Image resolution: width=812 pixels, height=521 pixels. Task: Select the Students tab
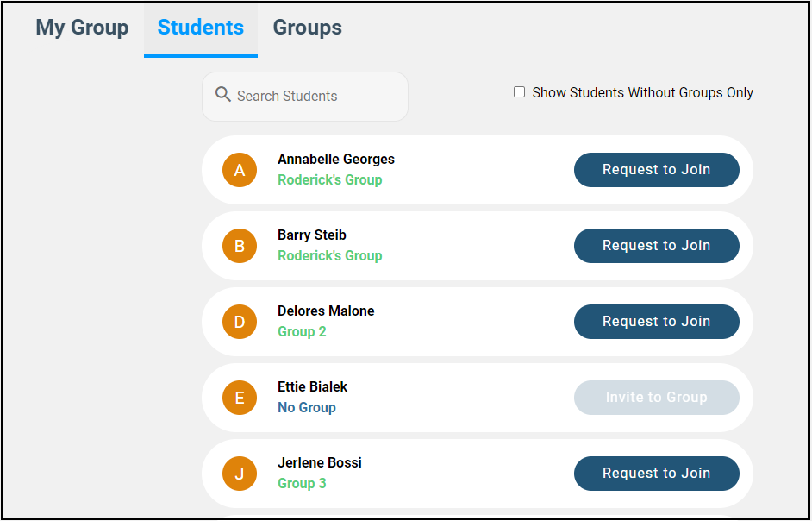point(201,28)
